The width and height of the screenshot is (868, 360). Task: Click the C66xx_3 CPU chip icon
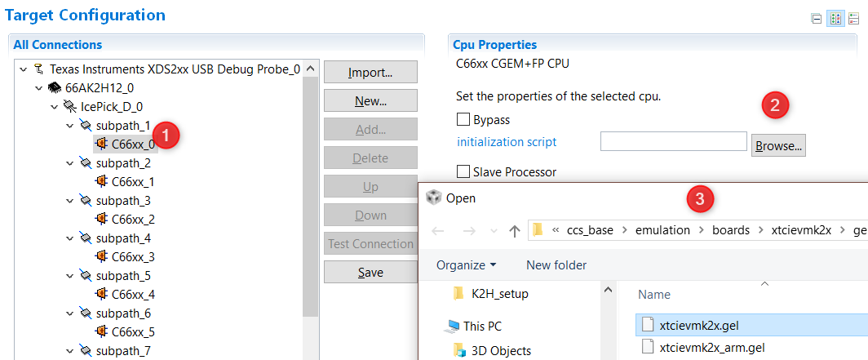tap(101, 257)
